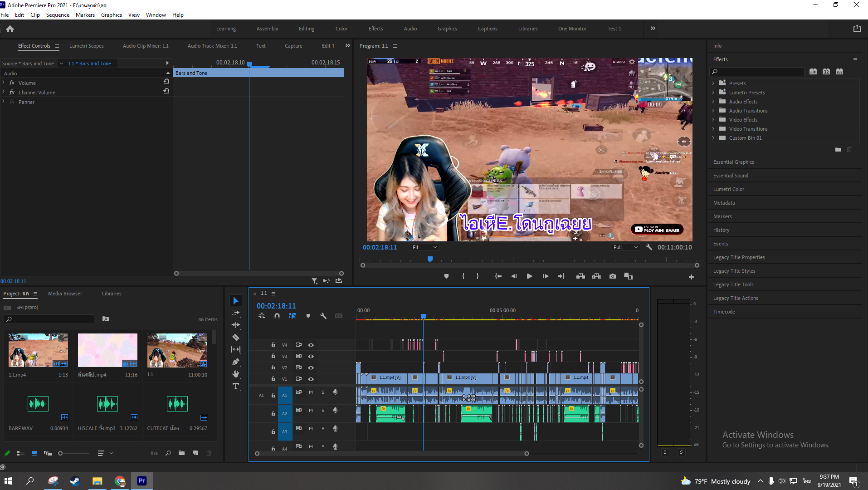Toggle V1 track output eye
This screenshot has width=868, height=490.
311,379
